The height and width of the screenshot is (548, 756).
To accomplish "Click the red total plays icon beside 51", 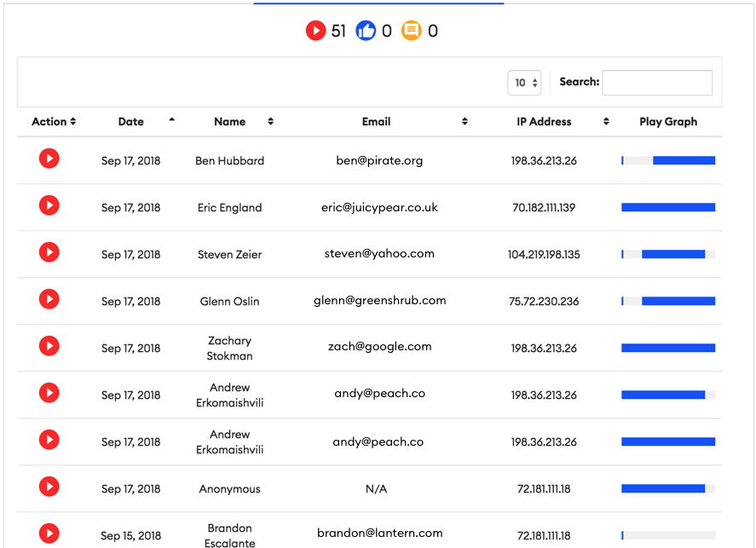I will pos(316,31).
